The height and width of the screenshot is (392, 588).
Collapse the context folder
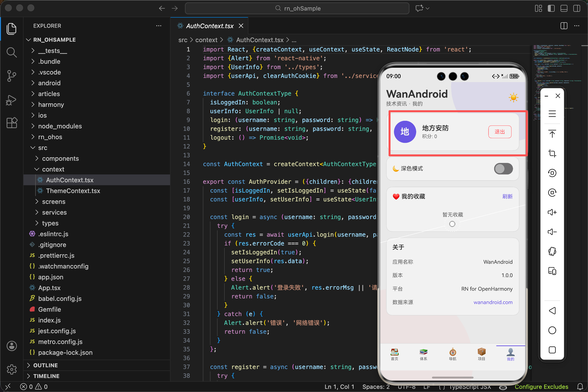53,169
